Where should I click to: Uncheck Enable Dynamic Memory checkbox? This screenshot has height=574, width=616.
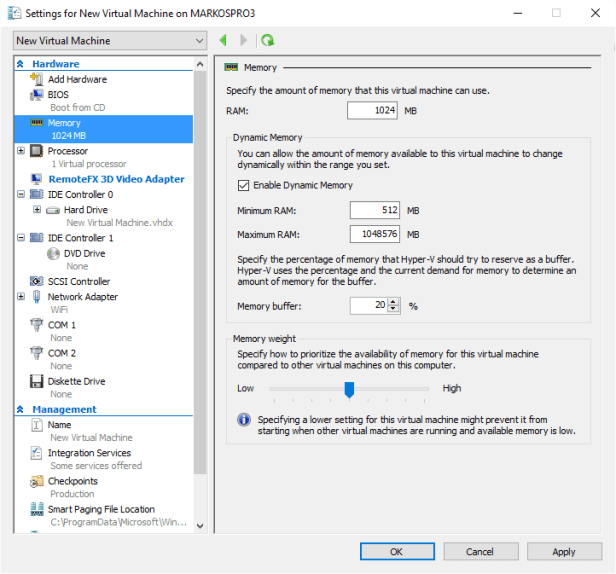(243, 185)
